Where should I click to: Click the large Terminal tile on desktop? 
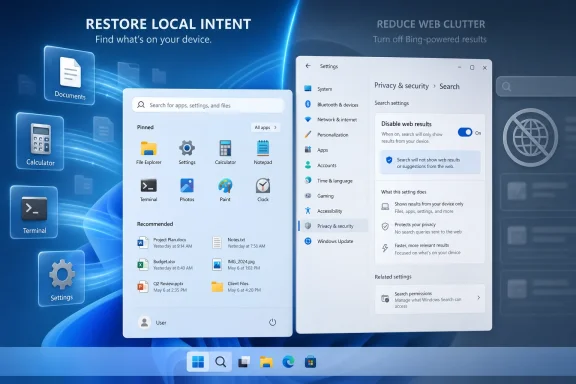34,212
